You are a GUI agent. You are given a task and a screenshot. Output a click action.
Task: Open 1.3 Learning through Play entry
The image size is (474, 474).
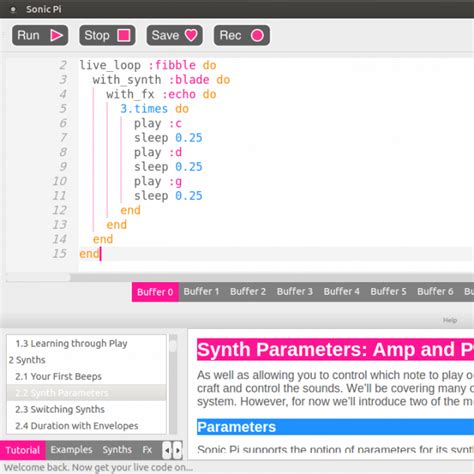[71, 343]
